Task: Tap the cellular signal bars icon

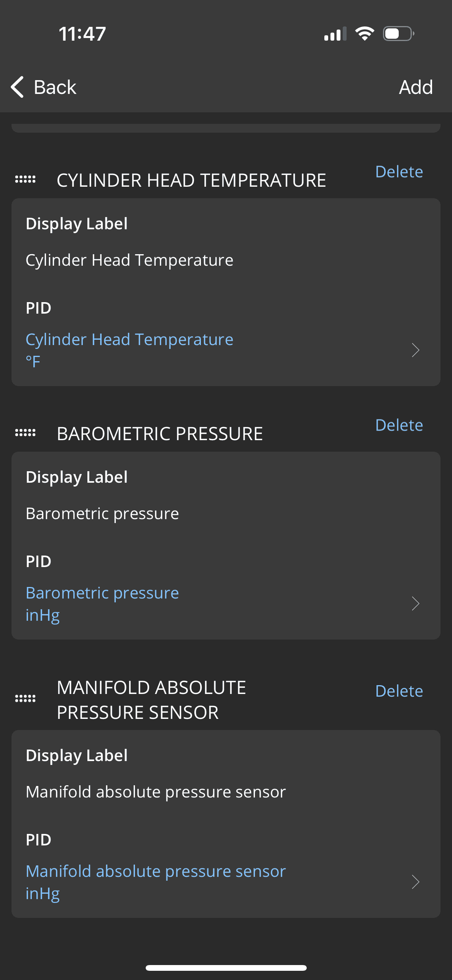Action: 335,34
